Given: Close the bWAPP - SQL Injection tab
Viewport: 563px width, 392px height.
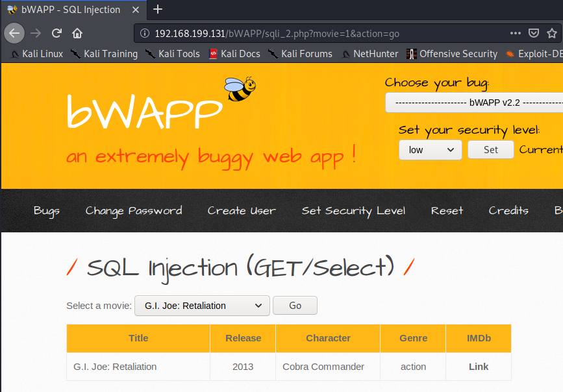Looking at the screenshot, I should 135,10.
